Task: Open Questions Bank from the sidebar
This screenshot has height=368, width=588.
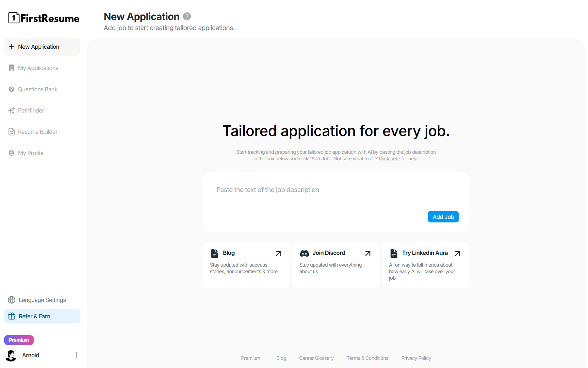Action: tap(38, 89)
